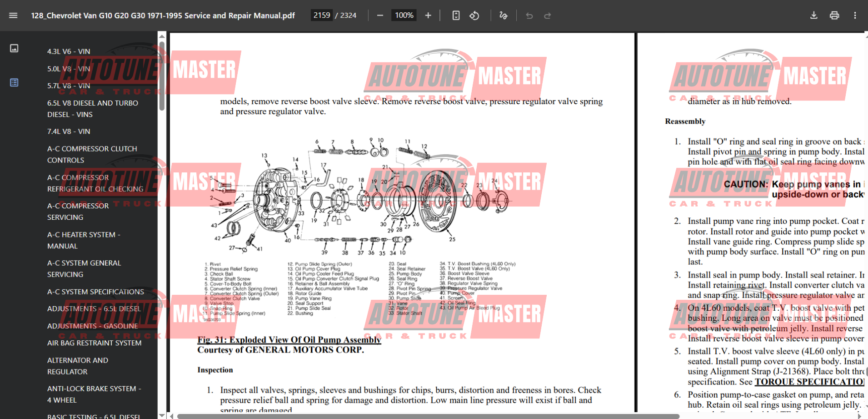Click the horizontal scrollbar at the bottom
This screenshot has width=868, height=419.
tap(427, 416)
